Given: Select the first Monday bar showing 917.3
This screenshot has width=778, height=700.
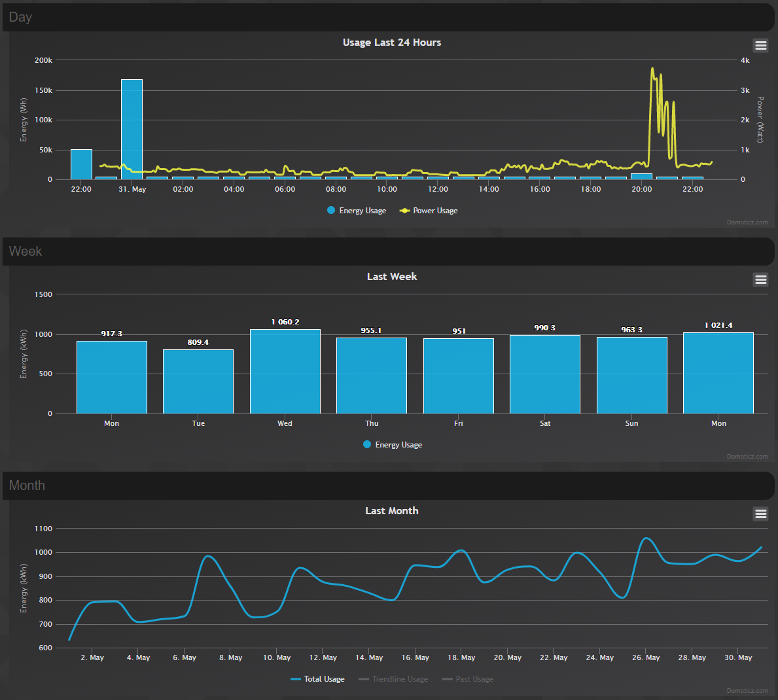Looking at the screenshot, I should click(x=112, y=377).
